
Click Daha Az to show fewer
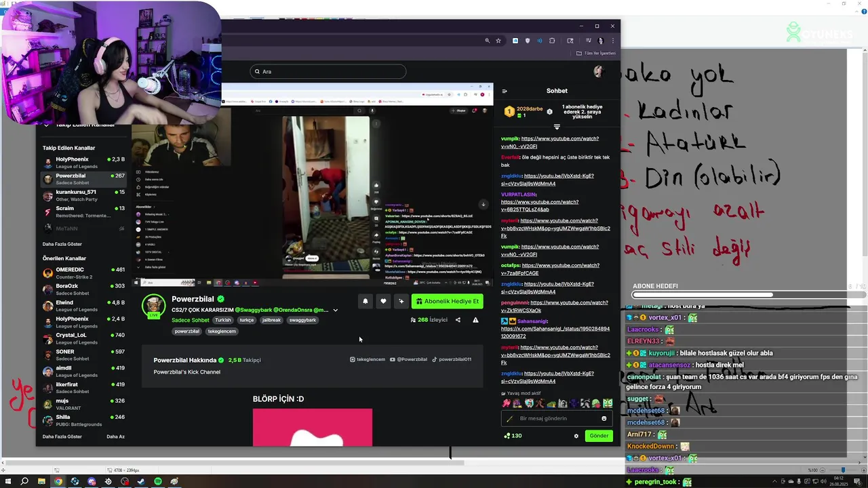(x=115, y=436)
